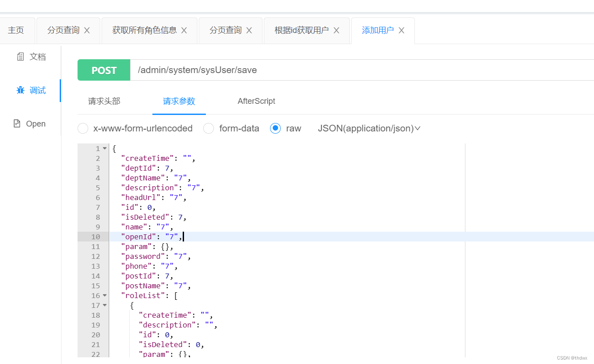Close the 添加用户 tab
The image size is (594, 364).
click(x=401, y=30)
